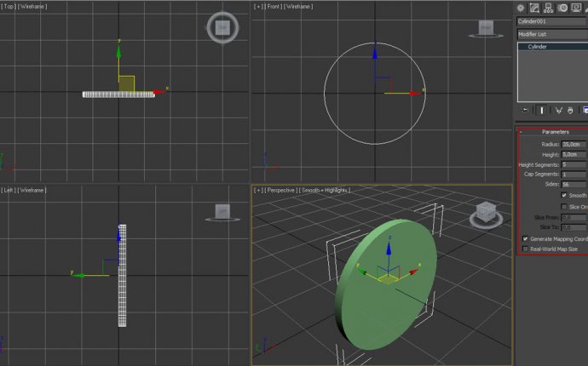Click the green Y-axis arrow in Left viewport

[79, 276]
